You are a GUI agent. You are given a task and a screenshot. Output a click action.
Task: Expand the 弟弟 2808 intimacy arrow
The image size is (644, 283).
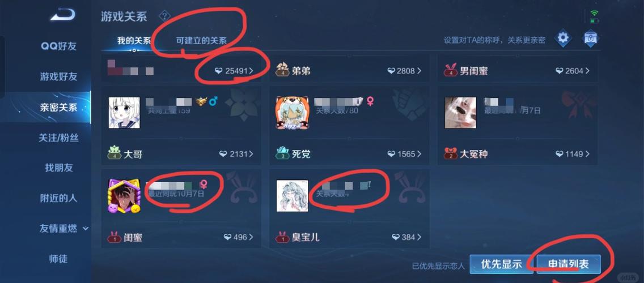420,71
